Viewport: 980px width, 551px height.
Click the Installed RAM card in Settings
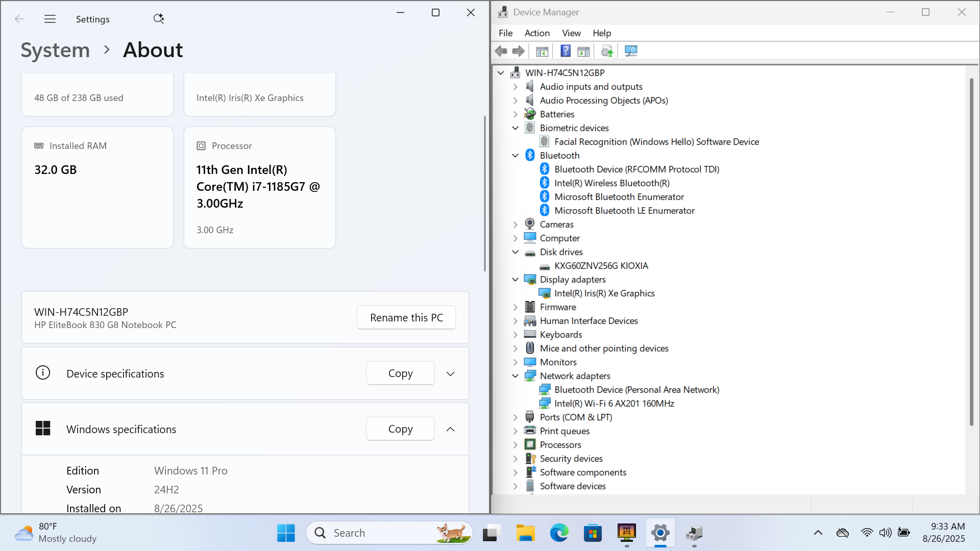pos(97,187)
